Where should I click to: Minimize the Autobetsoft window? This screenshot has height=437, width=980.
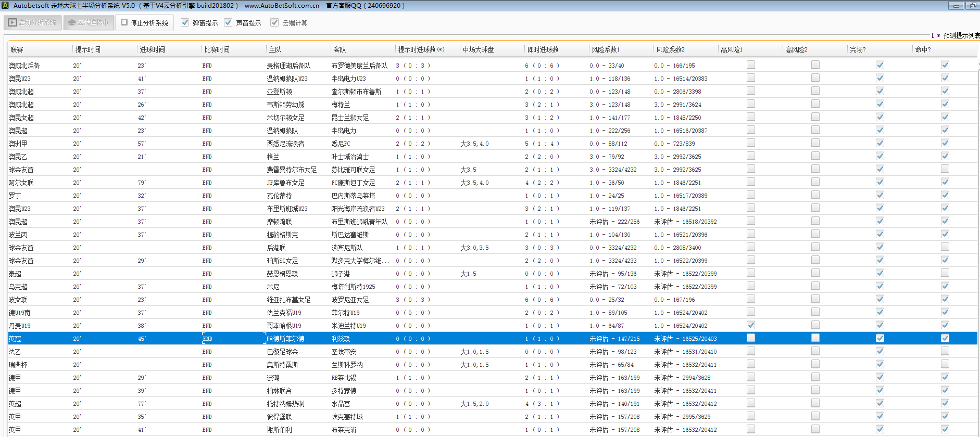click(956, 6)
